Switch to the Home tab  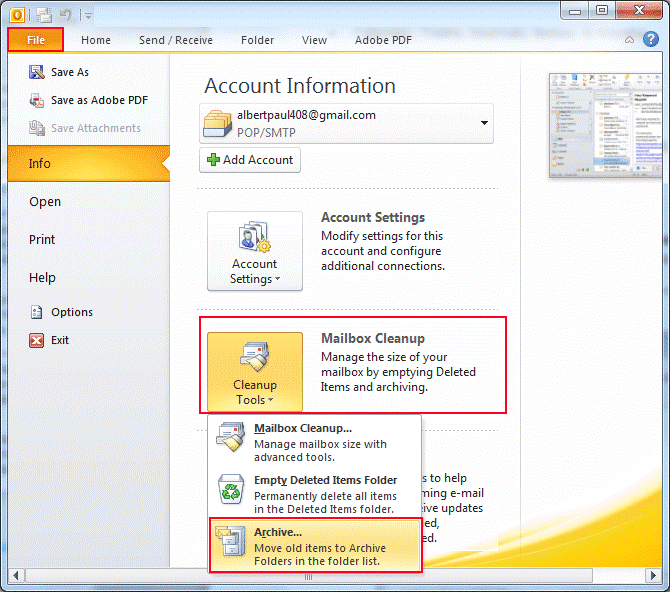96,40
